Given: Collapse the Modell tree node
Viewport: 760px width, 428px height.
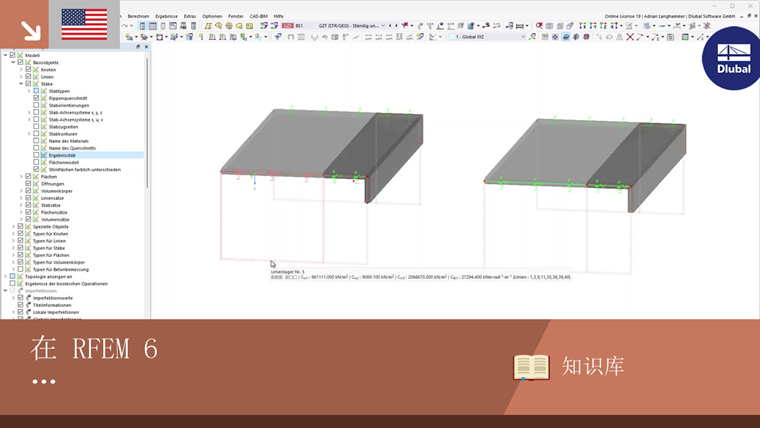Looking at the screenshot, I should tap(5, 55).
